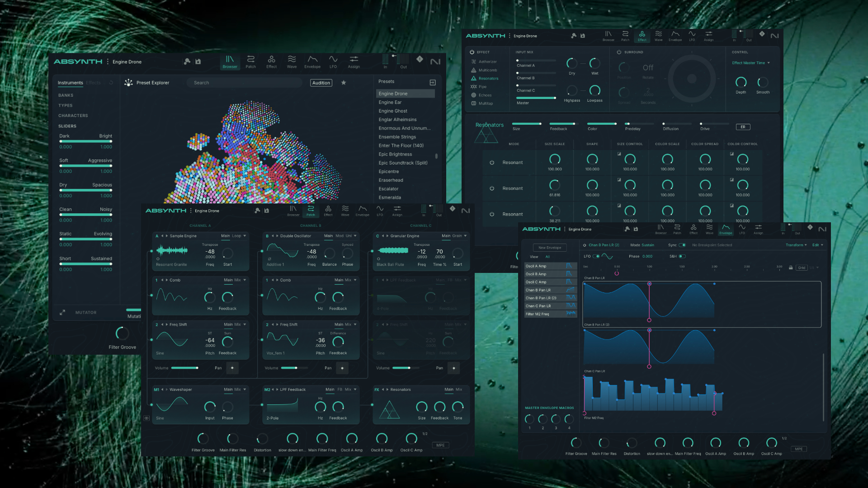Open the Assign page in the Envelope window
Screen dimensions: 868x488
758,229
